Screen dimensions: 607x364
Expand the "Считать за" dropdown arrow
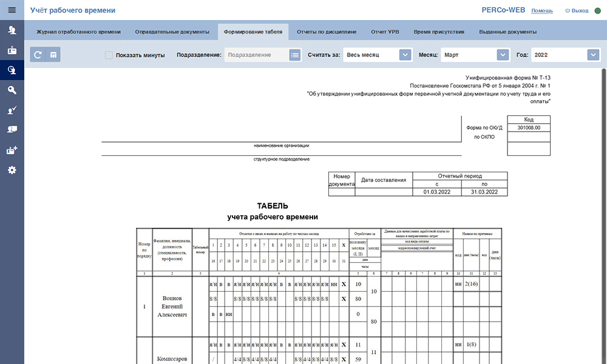(405, 55)
